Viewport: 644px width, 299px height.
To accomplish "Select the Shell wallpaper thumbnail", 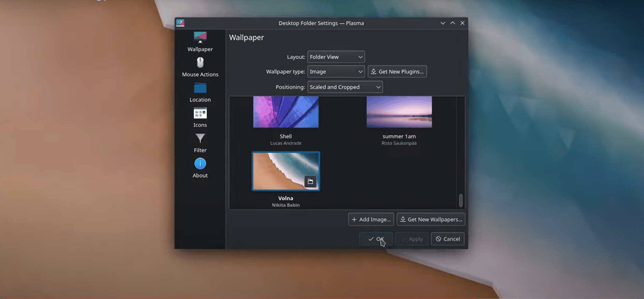I will (286, 112).
